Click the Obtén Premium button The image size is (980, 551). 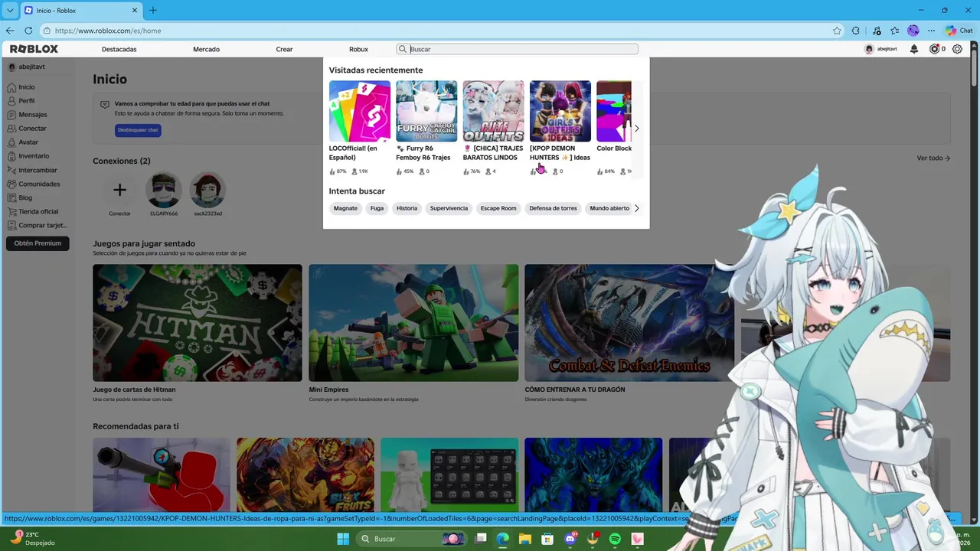tap(38, 243)
